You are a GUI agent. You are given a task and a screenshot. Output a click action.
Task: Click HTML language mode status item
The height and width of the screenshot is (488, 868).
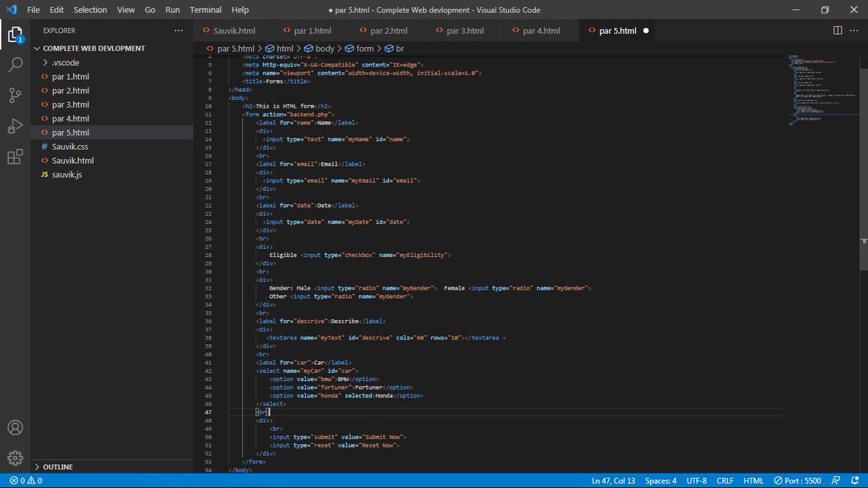tap(754, 481)
